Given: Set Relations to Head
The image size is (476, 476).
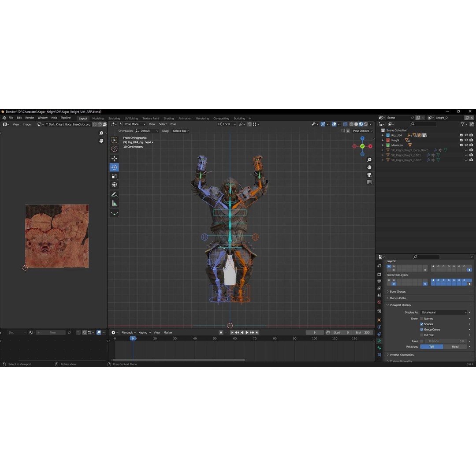Looking at the screenshot, I should point(455,347).
